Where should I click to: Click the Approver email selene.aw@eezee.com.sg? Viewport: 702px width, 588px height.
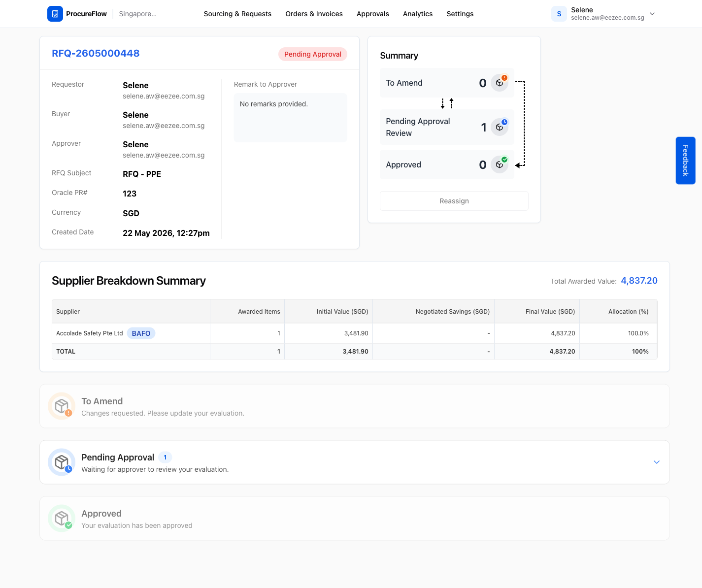click(164, 155)
